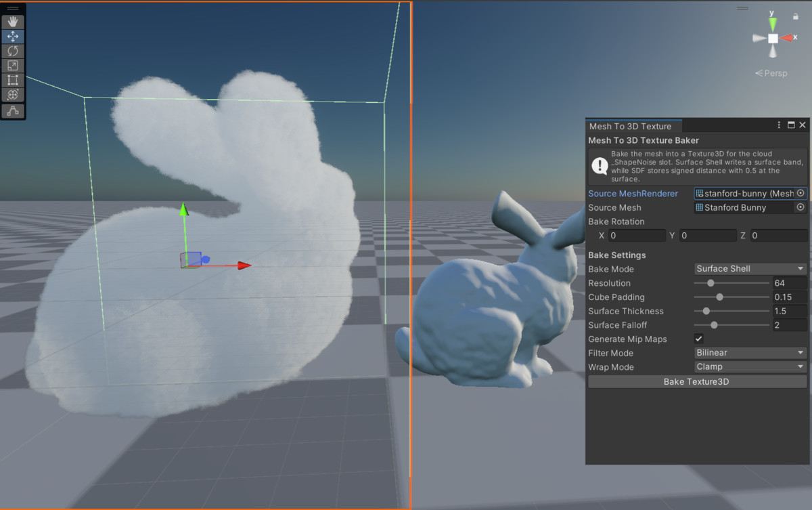This screenshot has height=510, width=812.
Task: Maximize the Mesh To 3D Texture window
Action: click(x=791, y=125)
